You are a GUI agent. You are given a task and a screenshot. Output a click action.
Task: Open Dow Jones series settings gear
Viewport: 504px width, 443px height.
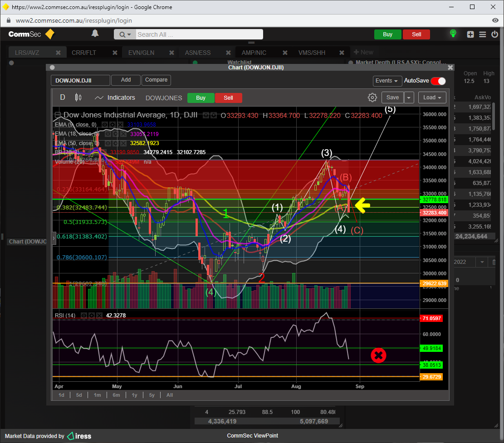click(213, 115)
